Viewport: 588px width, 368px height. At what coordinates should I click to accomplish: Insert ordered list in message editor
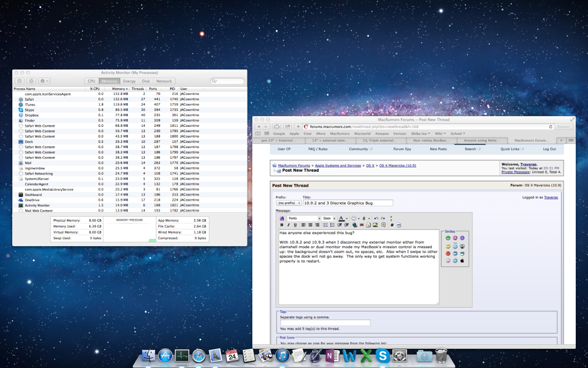325,225
